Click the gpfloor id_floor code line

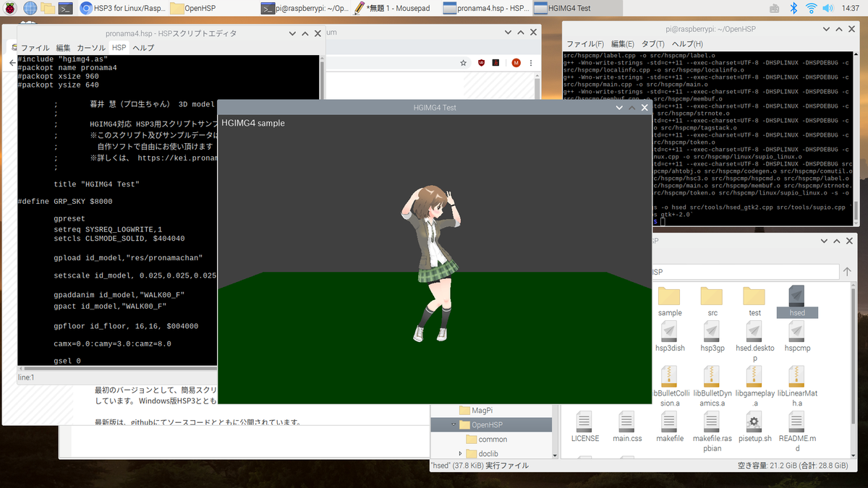126,327
